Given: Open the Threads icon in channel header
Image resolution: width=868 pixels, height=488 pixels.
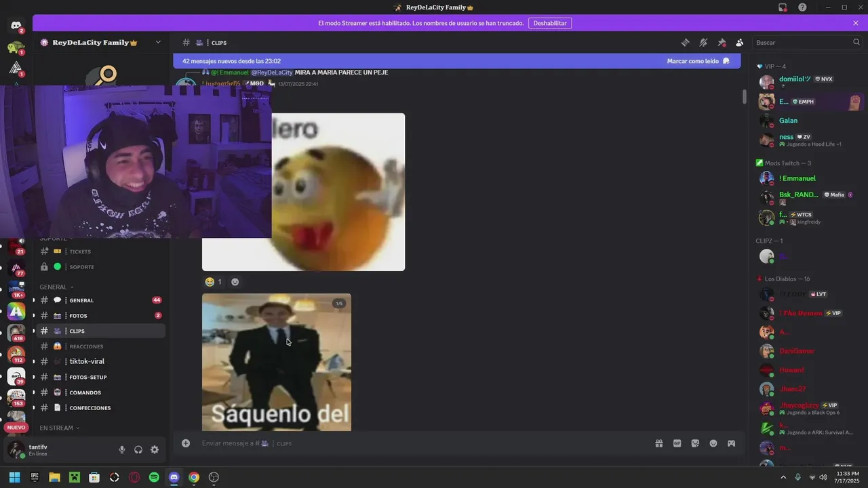Looking at the screenshot, I should click(685, 42).
